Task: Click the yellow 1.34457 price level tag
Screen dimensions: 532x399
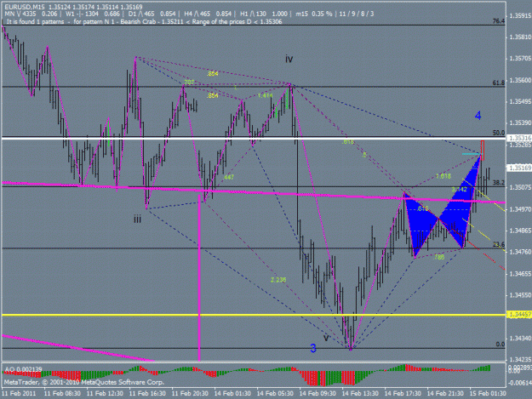Action: (519, 315)
